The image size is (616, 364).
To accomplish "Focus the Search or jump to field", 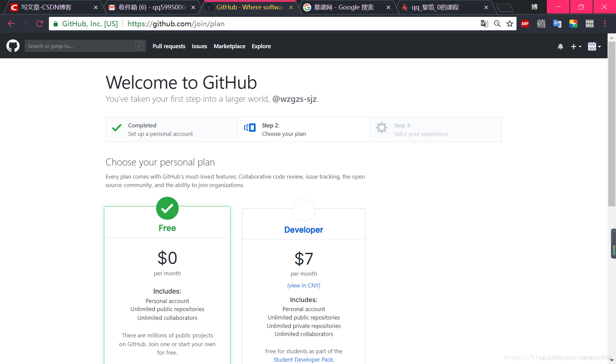I will (x=85, y=46).
